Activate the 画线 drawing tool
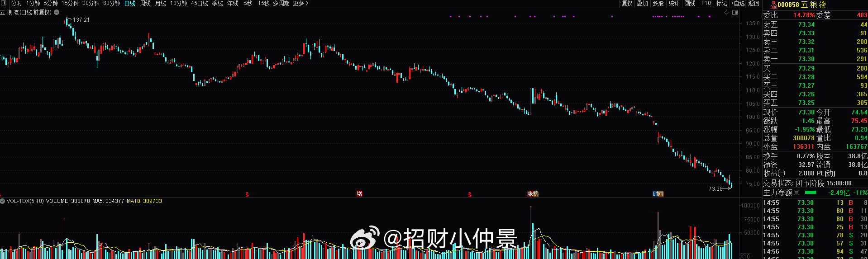 690,3
